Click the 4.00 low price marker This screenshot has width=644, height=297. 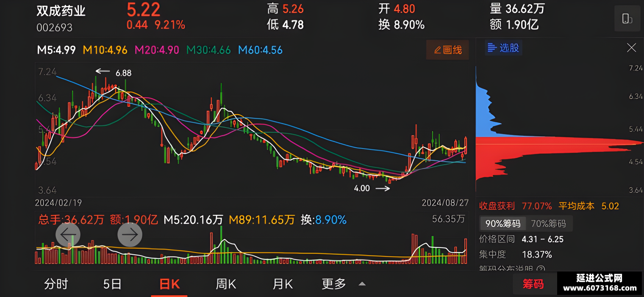point(362,188)
